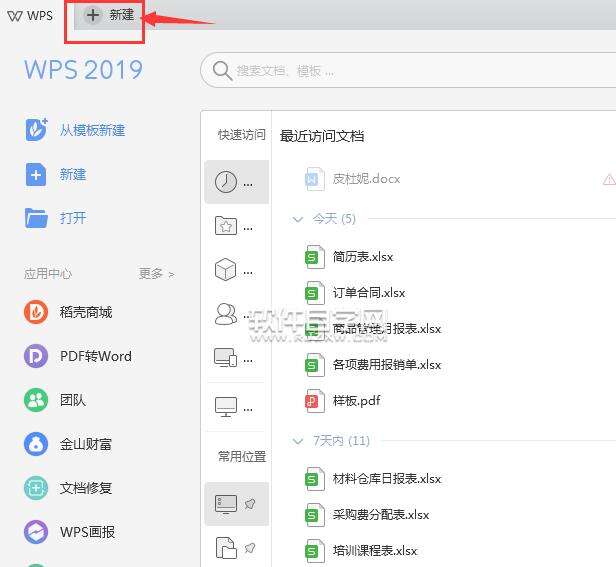Image resolution: width=616 pixels, height=567 pixels.
Task: Click the 打开 folder icon
Action: (x=36, y=218)
